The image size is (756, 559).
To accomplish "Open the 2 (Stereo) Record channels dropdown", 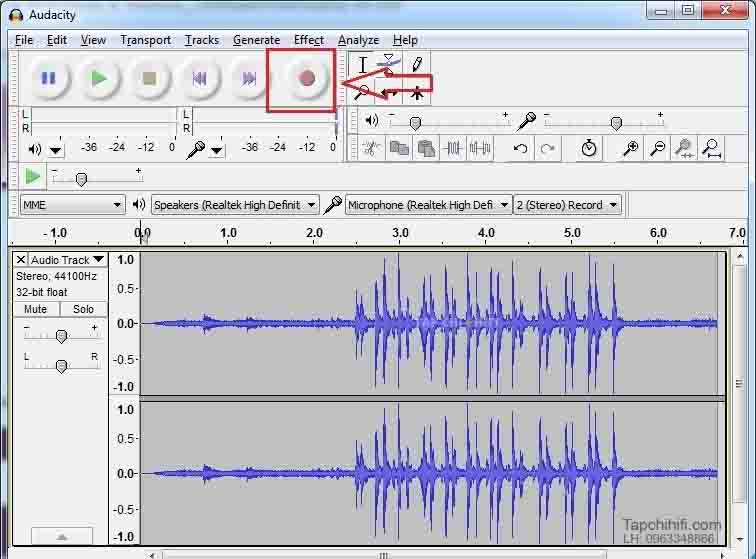I will tap(567, 205).
